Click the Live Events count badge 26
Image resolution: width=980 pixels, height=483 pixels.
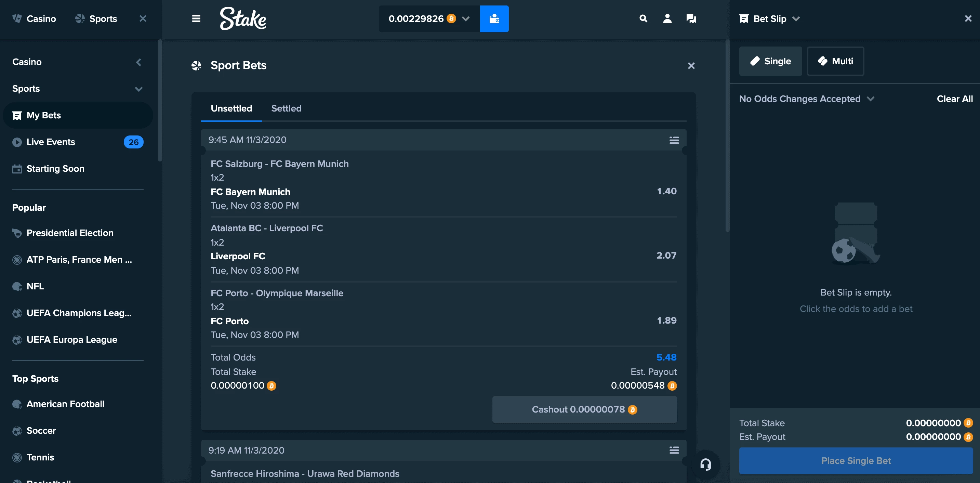[x=134, y=142]
